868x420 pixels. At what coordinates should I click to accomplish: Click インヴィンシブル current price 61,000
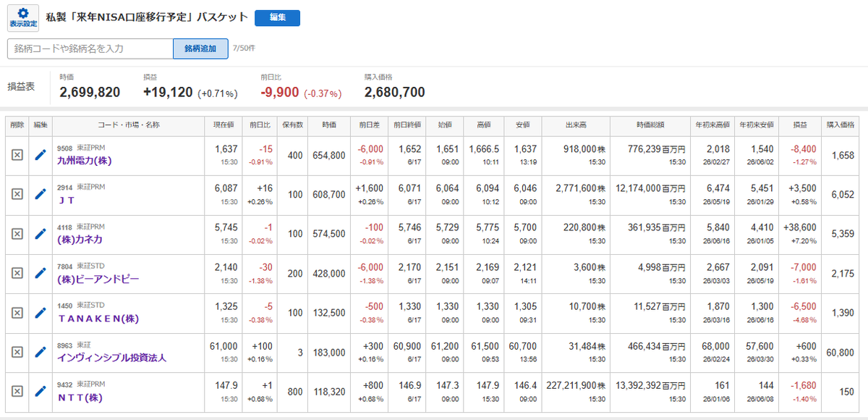coord(224,345)
